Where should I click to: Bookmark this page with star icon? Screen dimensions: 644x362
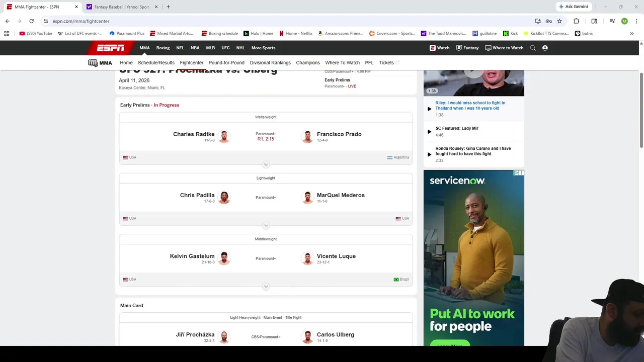(559, 21)
